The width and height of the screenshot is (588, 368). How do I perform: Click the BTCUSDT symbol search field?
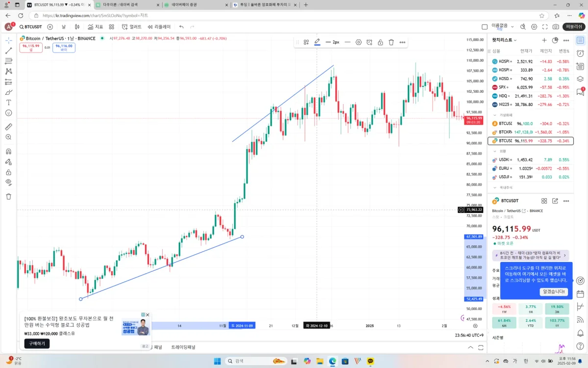point(31,26)
